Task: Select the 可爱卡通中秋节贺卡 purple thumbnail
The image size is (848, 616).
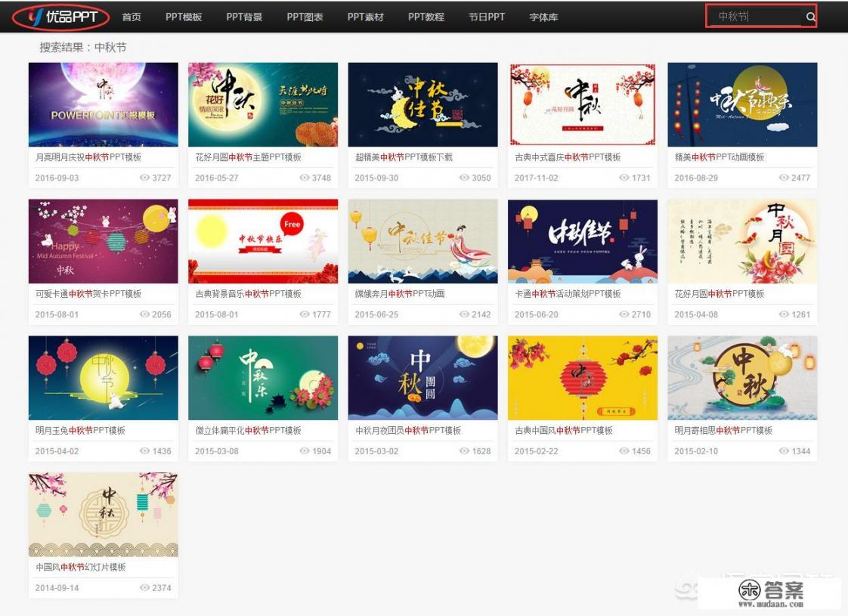Action: point(103,241)
